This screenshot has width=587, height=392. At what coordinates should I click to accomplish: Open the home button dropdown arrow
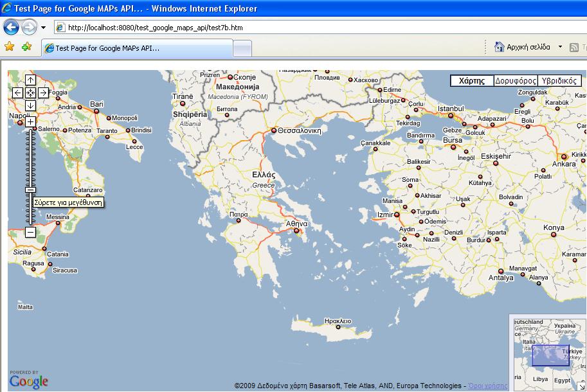click(x=560, y=47)
